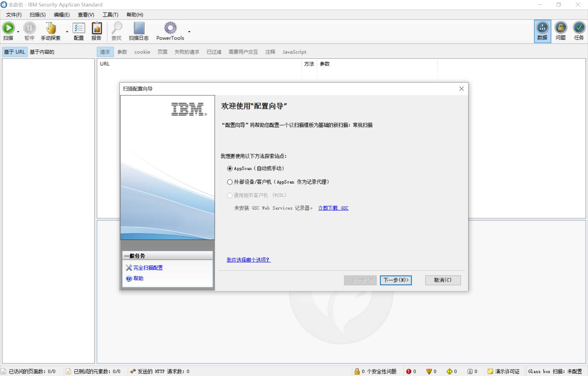Click the tested elements count icon
This screenshot has height=376, width=588.
pos(68,371)
